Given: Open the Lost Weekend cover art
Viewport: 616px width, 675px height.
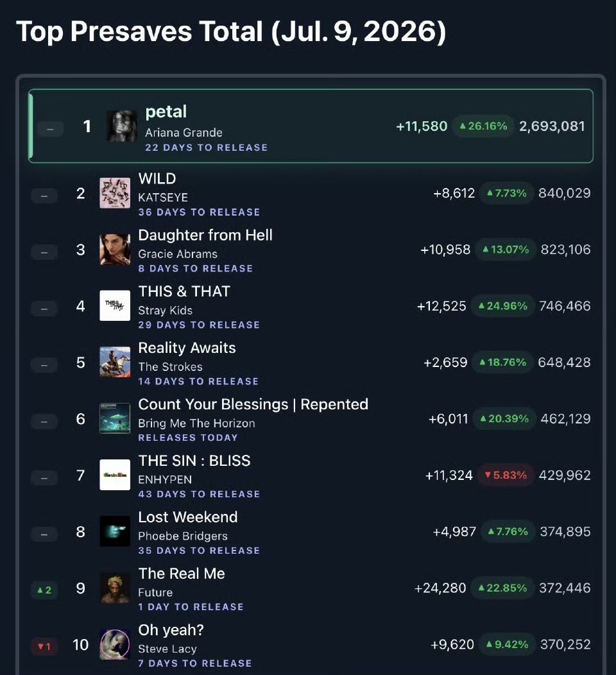Looking at the screenshot, I should point(115,531).
